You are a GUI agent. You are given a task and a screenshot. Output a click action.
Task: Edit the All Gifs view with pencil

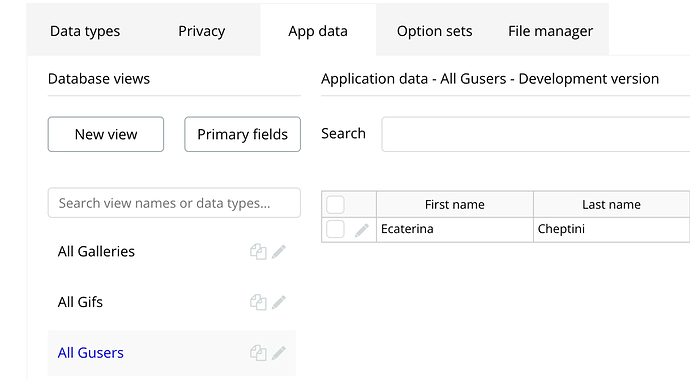point(279,302)
